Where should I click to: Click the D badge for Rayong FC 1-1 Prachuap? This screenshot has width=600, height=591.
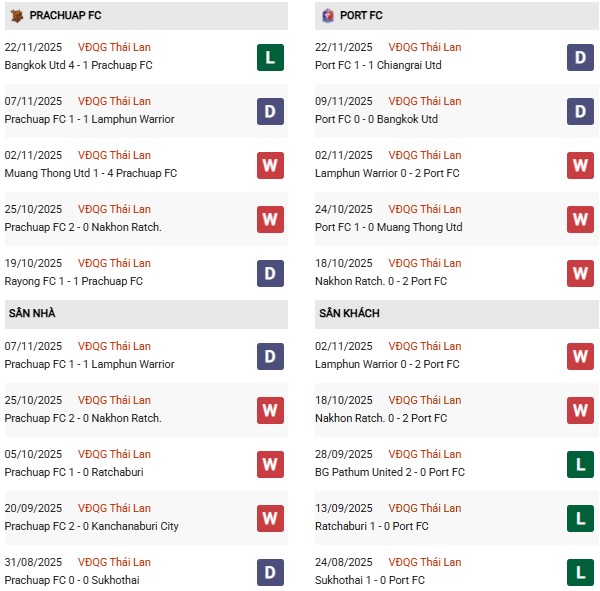[270, 273]
